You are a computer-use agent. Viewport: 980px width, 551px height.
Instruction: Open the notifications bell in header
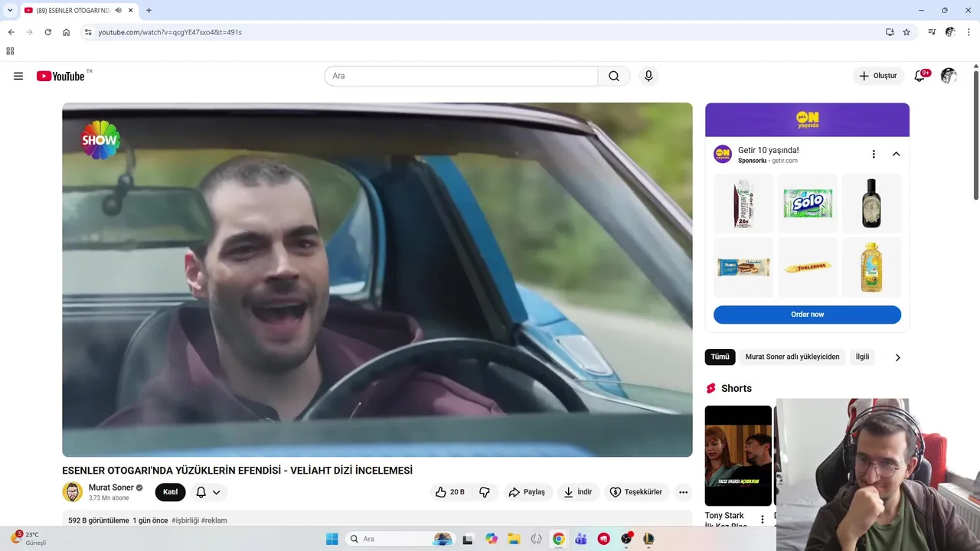pyautogui.click(x=920, y=76)
